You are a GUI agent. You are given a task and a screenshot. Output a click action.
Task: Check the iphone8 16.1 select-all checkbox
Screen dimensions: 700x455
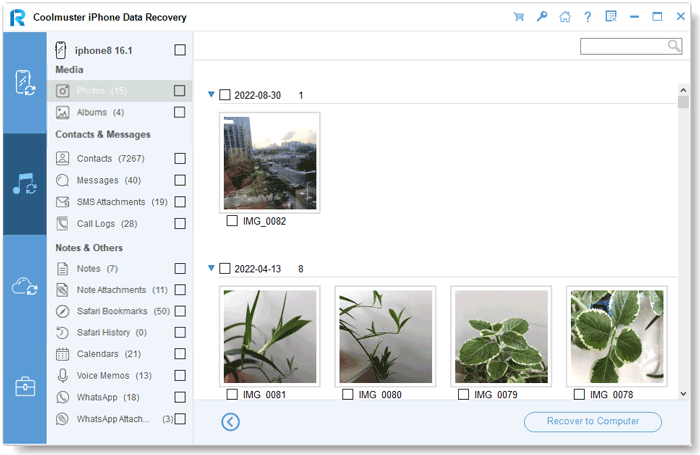point(180,50)
